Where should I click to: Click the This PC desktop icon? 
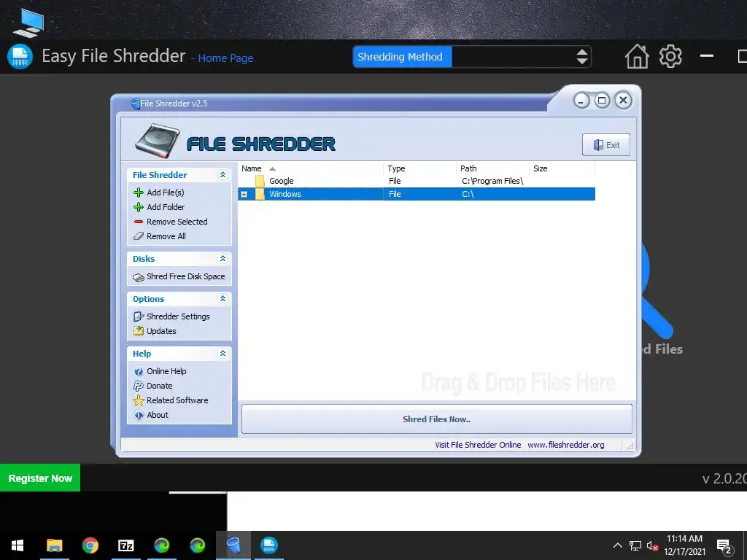(x=28, y=23)
